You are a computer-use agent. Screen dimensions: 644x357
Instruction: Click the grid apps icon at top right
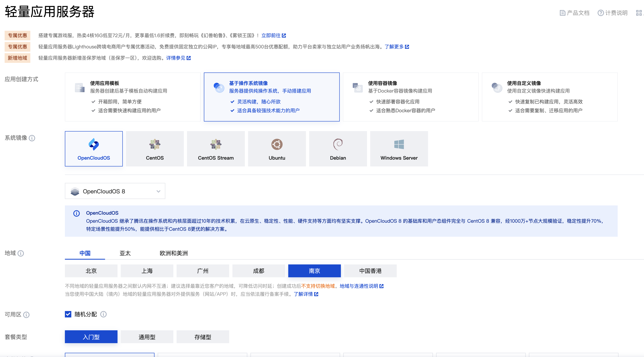pos(639,13)
